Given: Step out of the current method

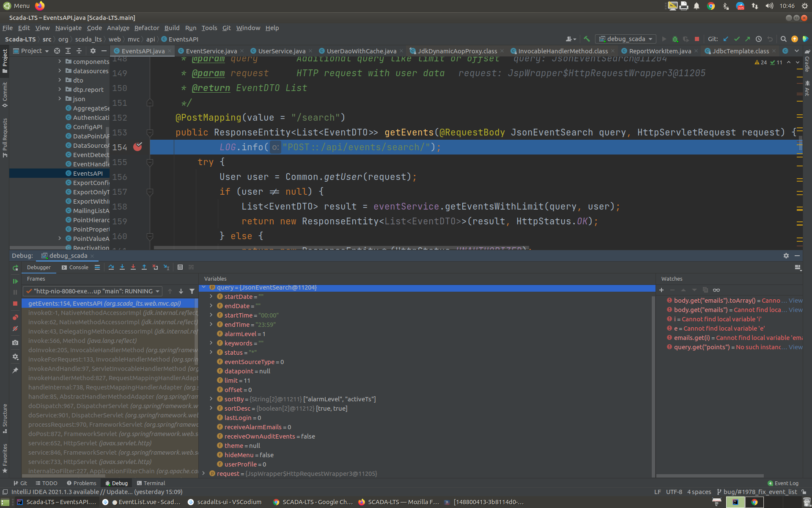Looking at the screenshot, I should click(x=144, y=267).
